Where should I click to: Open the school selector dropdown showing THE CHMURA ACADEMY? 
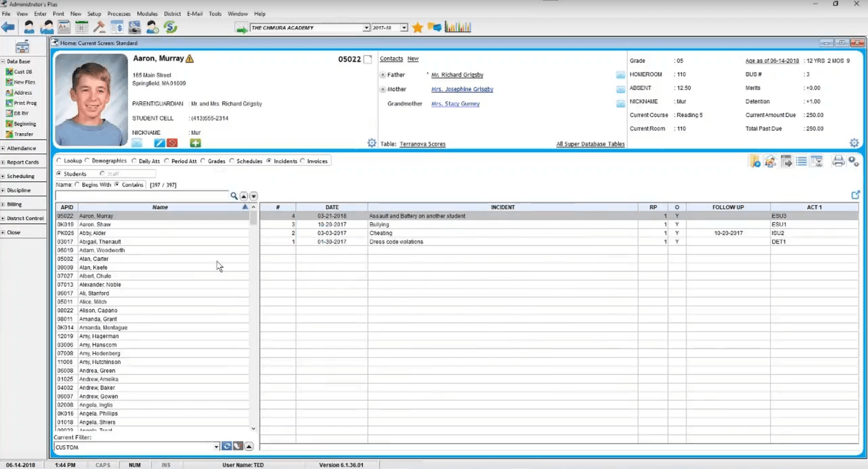click(x=366, y=27)
